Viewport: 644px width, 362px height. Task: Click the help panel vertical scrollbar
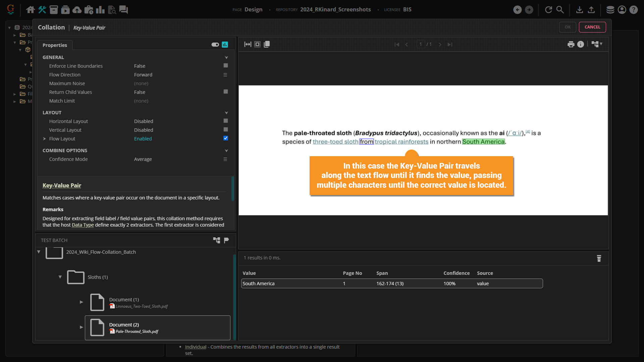point(233,188)
